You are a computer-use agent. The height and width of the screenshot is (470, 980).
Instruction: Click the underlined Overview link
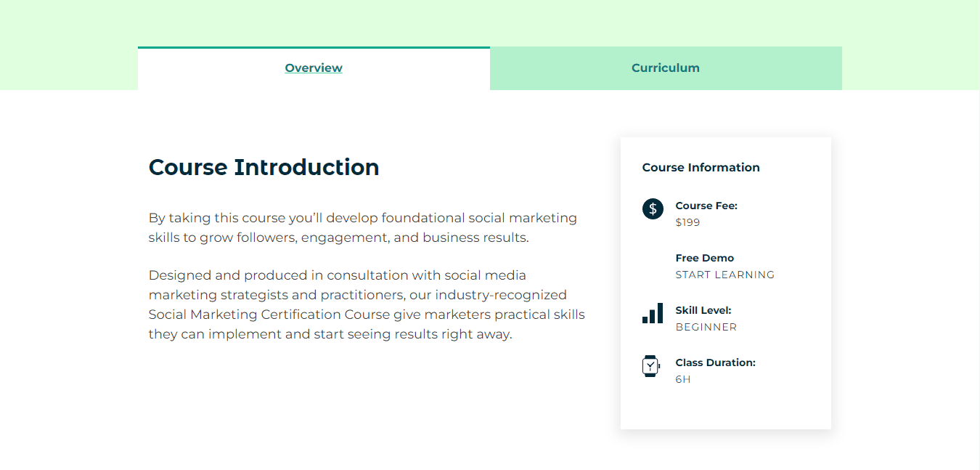(x=314, y=68)
